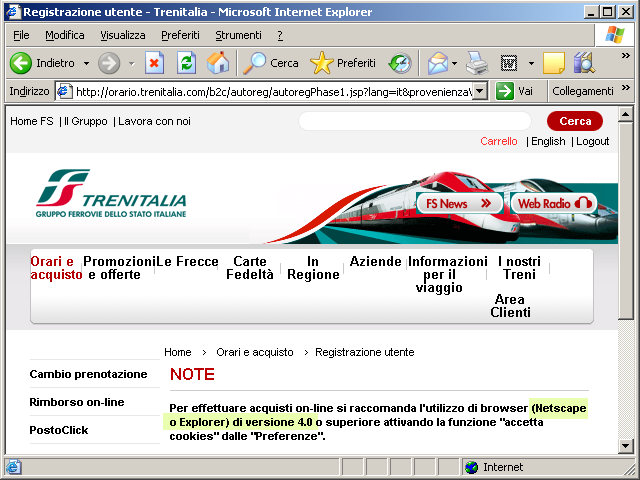Click the Print icon in toolbar
This screenshot has height=480, width=640.
477,63
